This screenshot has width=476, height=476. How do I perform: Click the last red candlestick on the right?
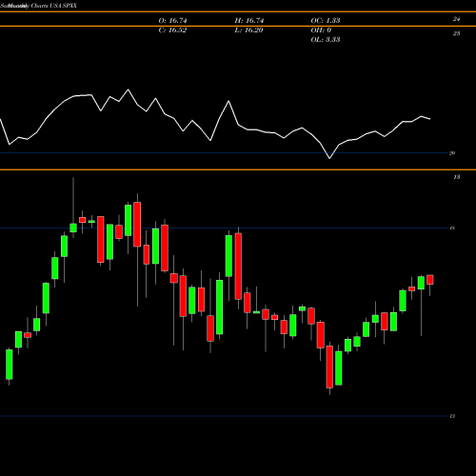430,280
